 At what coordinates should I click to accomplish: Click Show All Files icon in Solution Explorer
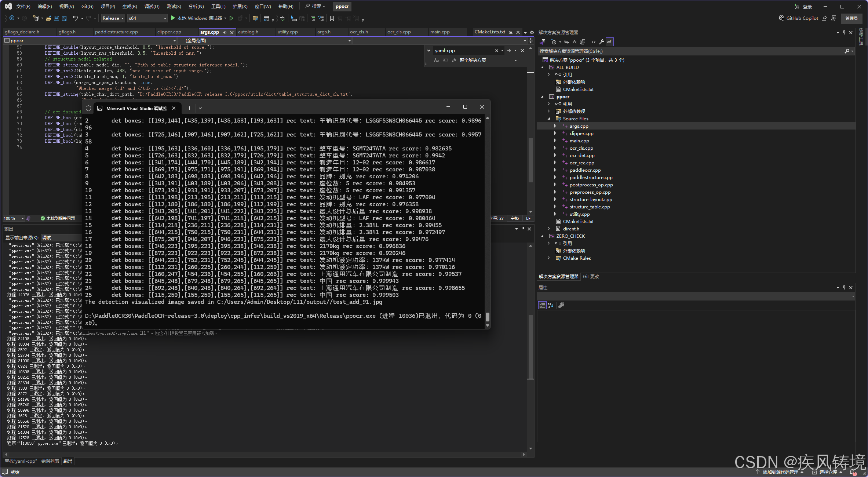click(x=583, y=42)
